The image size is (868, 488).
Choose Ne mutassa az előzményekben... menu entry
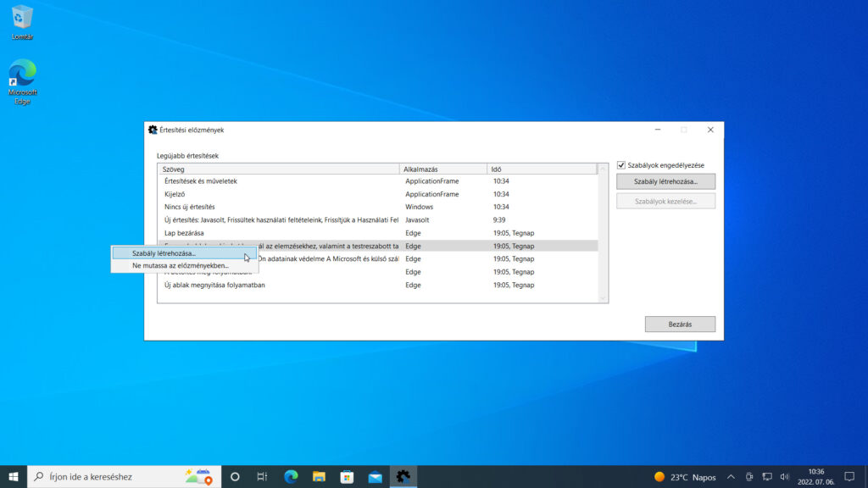[184, 265]
